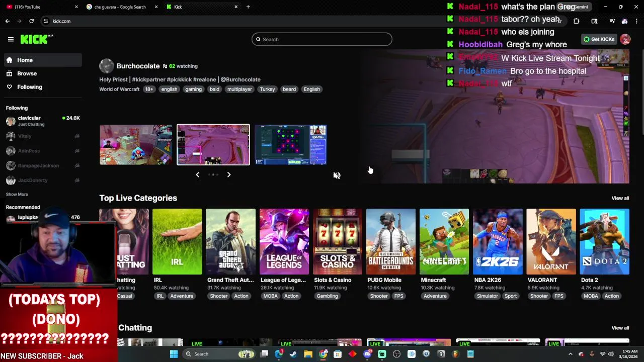
Task: Close the che guevara Google Search tab
Action: (x=156, y=7)
